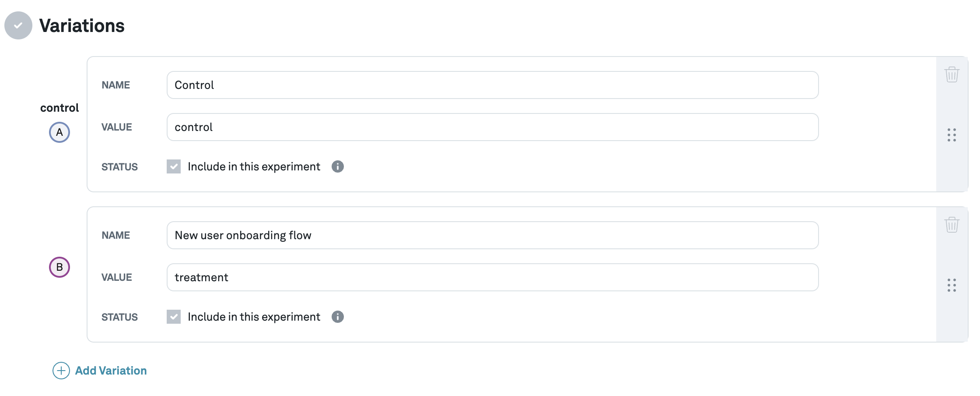This screenshot has height=396, width=980.
Task: Disable Include in this experiment for variation B
Action: click(x=174, y=316)
